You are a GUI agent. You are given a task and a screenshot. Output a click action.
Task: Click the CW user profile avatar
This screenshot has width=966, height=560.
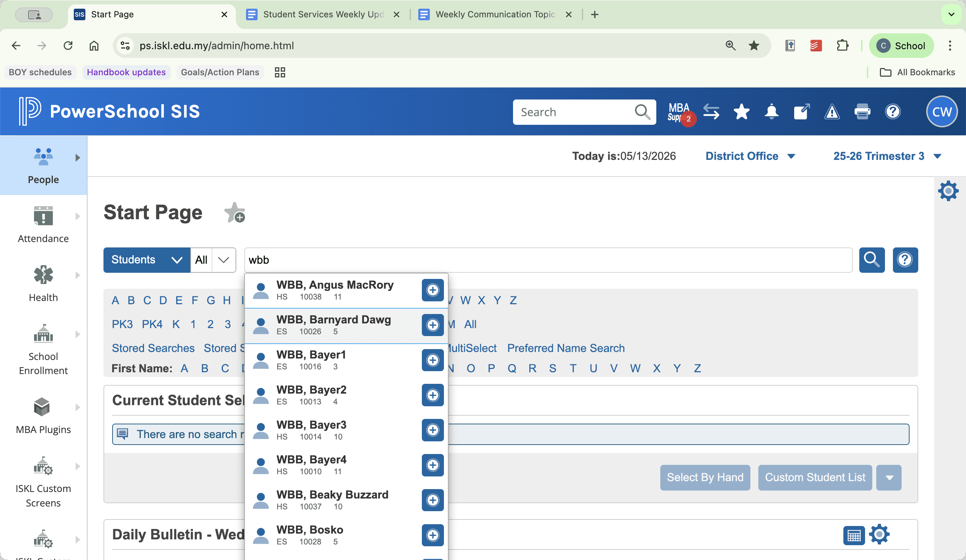click(941, 111)
